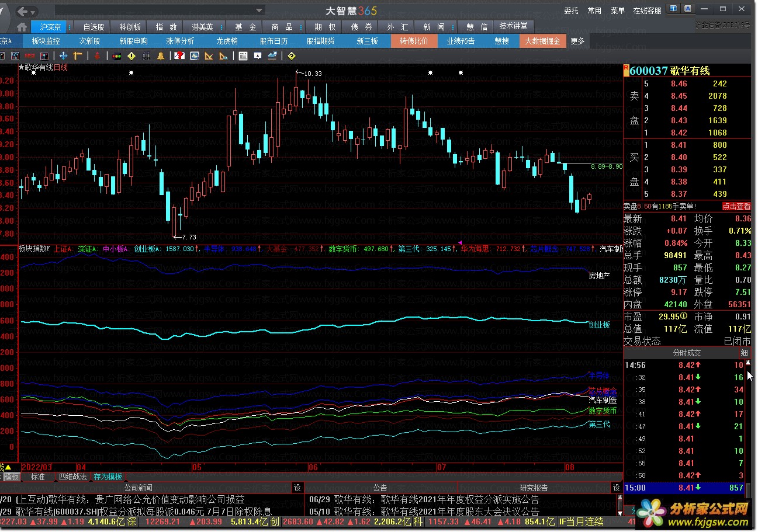The width and height of the screenshot is (758, 532).
Task: Open the search box dropdown arrow
Action: 260,11
